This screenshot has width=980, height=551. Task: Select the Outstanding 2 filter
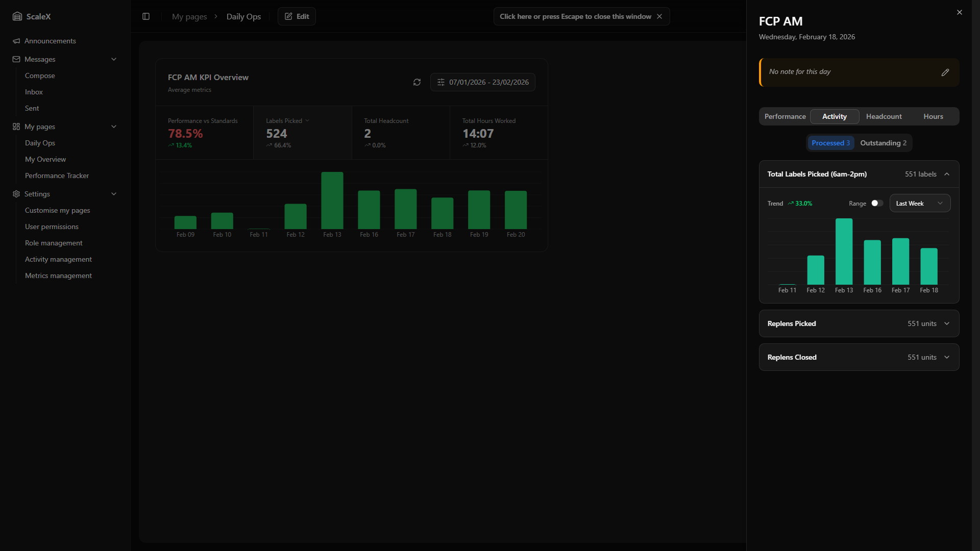tap(883, 143)
